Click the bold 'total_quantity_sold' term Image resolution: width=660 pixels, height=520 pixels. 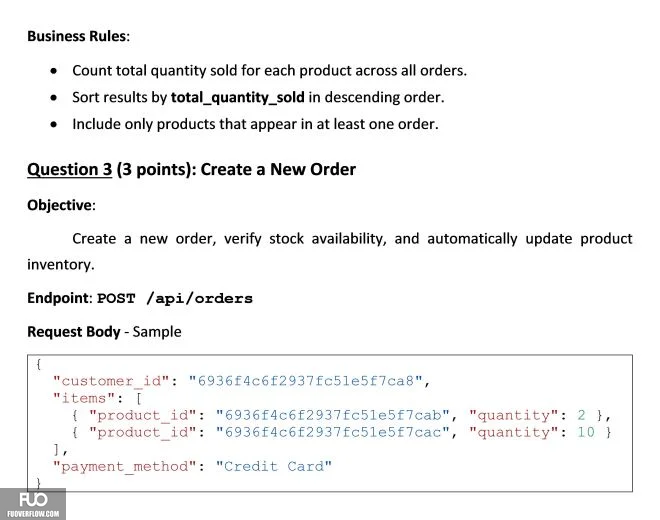click(237, 97)
